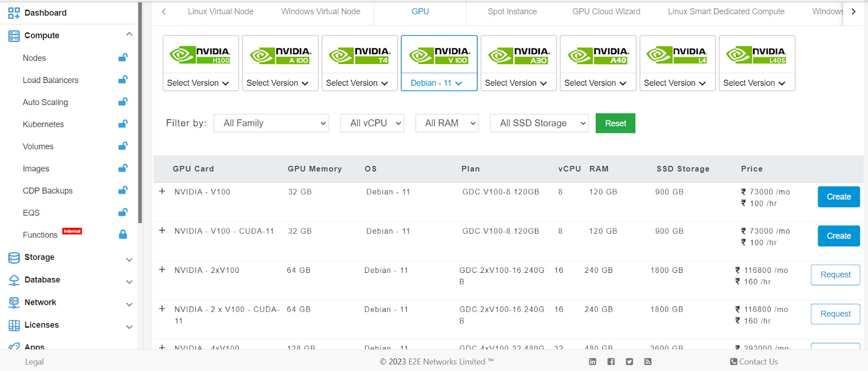This screenshot has height=371, width=868.
Task: Click the lock icon beside EQS
Action: click(123, 212)
